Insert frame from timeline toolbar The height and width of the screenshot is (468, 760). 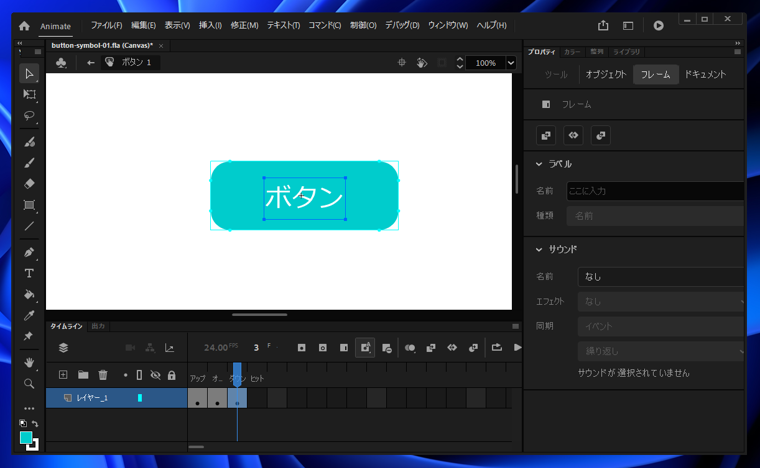344,347
